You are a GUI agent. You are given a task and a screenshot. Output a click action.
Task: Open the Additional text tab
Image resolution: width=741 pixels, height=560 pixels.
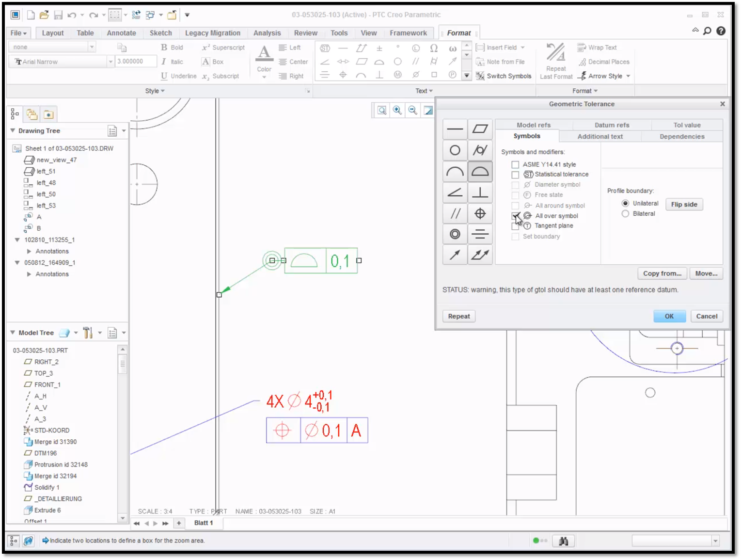click(x=600, y=137)
